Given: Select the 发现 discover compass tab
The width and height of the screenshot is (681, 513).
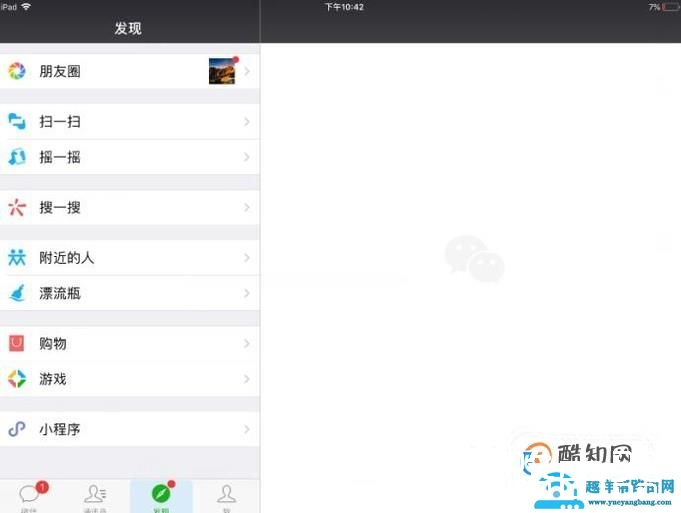Looking at the screenshot, I should tap(162, 496).
